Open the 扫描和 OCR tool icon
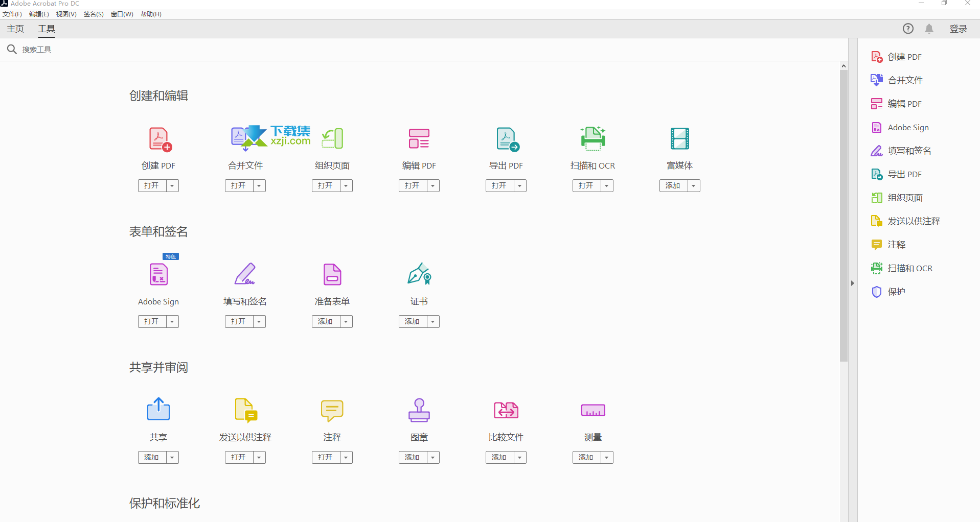The image size is (980, 522). point(593,138)
